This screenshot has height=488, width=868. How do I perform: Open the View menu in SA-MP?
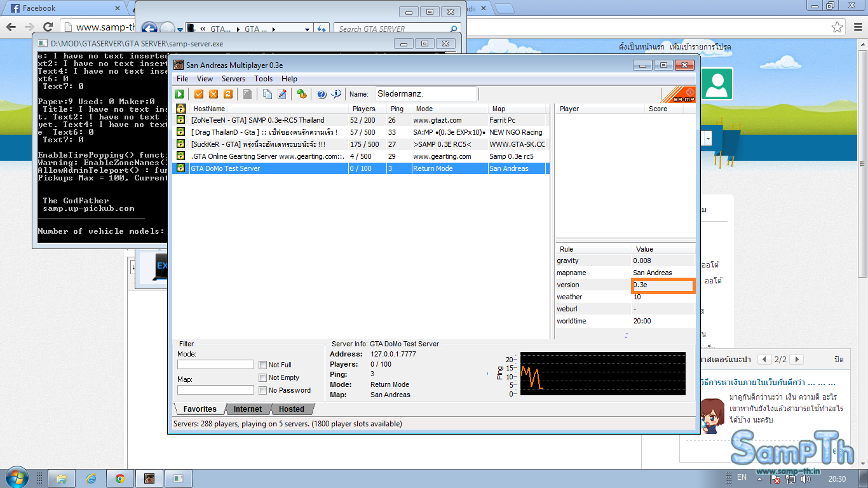(x=205, y=79)
